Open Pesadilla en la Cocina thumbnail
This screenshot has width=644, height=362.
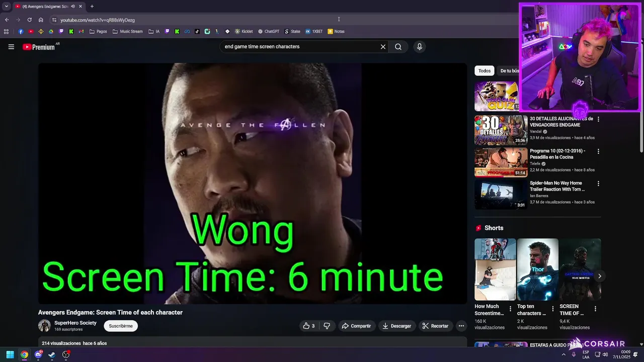[501, 162]
